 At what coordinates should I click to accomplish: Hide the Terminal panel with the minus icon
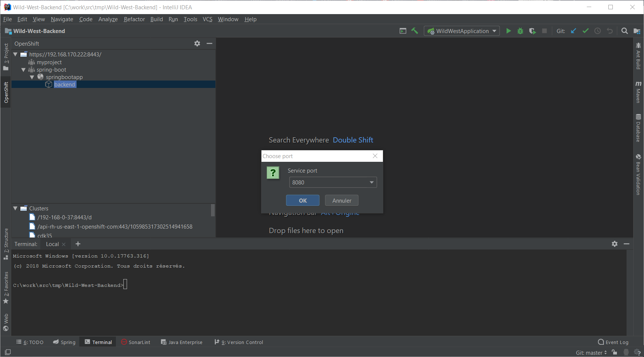click(x=627, y=244)
